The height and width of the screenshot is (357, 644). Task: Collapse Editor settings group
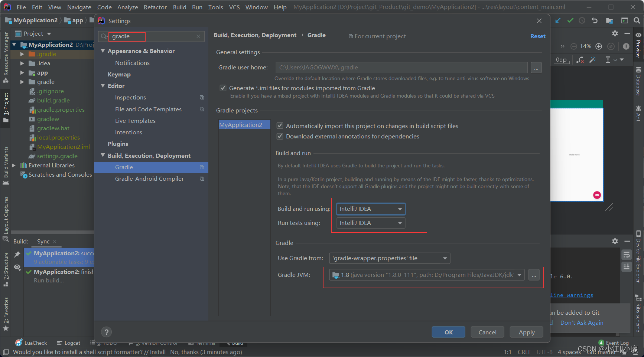coord(103,86)
